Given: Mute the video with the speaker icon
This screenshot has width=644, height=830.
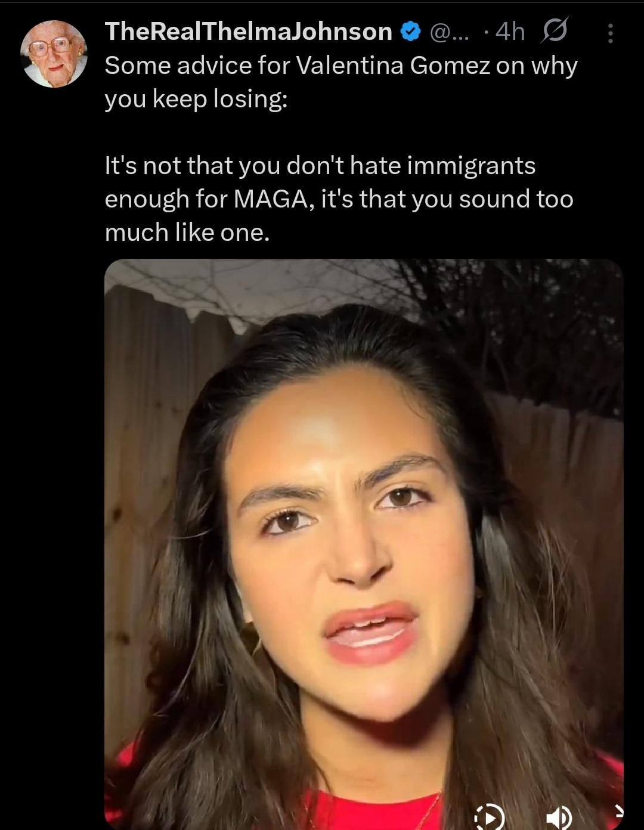Looking at the screenshot, I should 559,817.
